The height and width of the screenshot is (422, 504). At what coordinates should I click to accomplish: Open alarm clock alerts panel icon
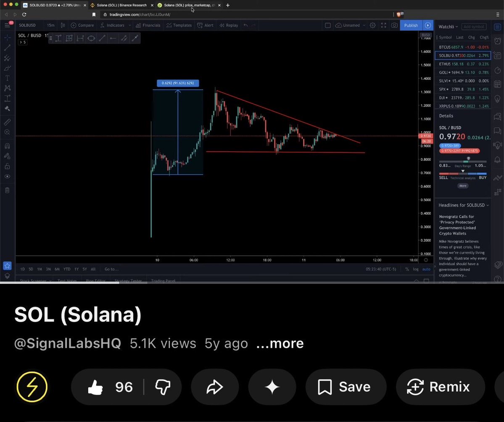[497, 41]
